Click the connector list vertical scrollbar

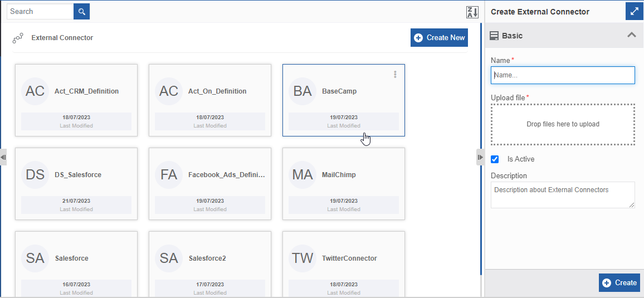(x=481, y=149)
